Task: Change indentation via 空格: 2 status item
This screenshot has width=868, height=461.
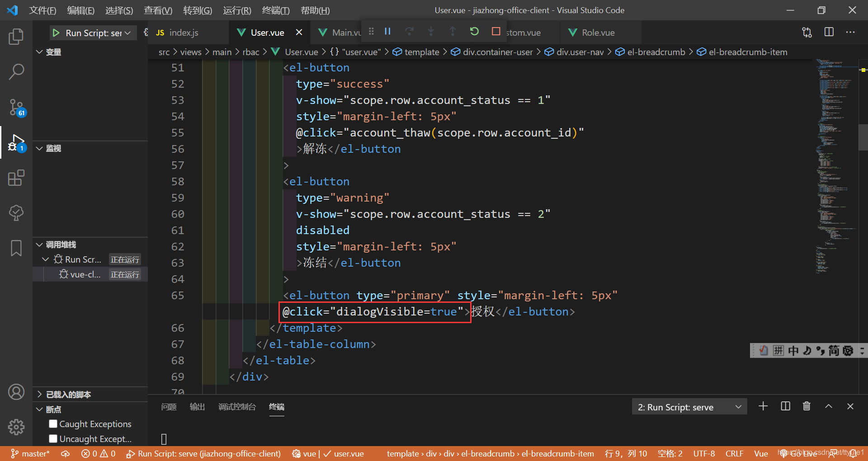Action: click(670, 453)
